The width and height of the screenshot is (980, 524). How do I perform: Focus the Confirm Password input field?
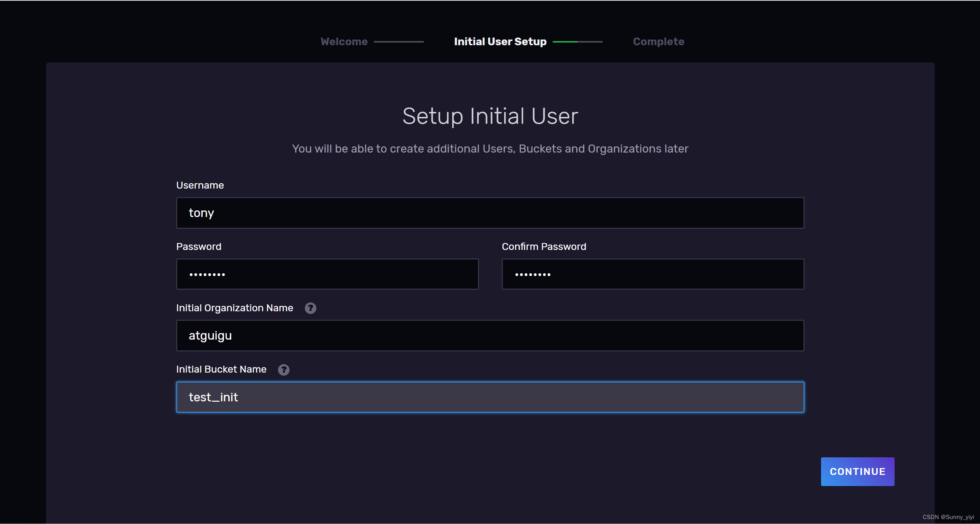coord(653,274)
